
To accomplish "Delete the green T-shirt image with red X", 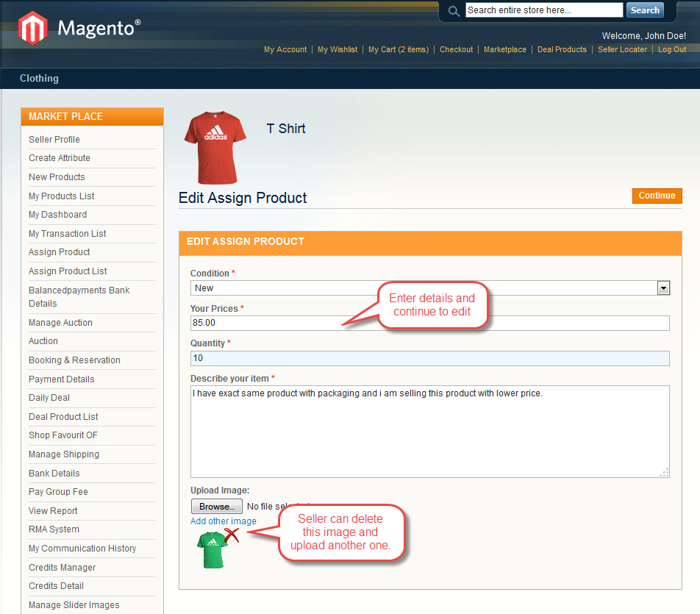I will 231,535.
